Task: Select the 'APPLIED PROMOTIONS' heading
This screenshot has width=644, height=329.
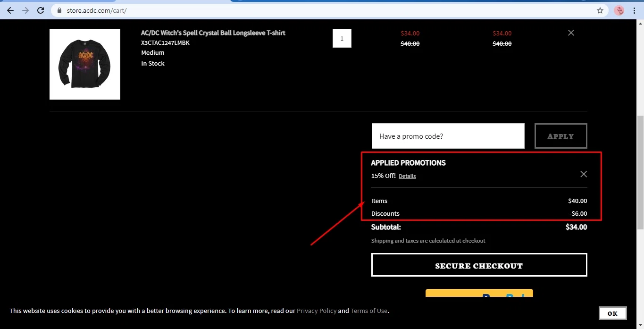Action: [x=408, y=163]
